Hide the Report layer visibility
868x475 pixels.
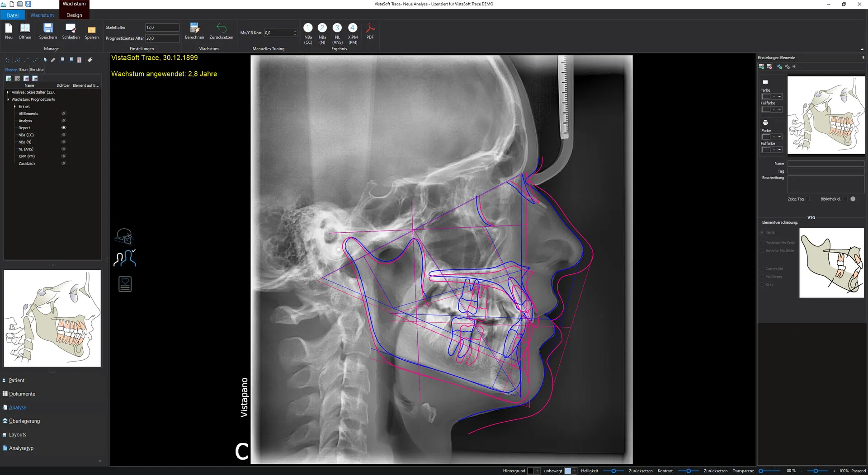(63, 127)
